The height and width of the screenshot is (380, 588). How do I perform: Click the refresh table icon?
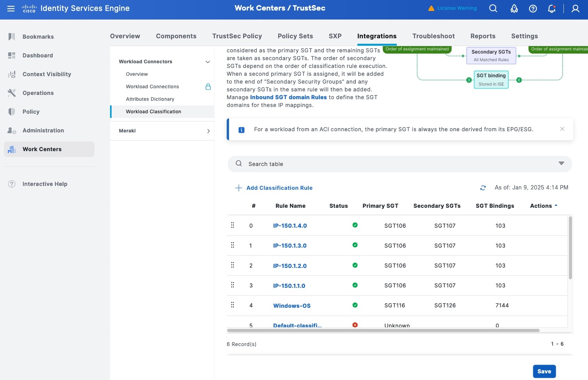(483, 188)
